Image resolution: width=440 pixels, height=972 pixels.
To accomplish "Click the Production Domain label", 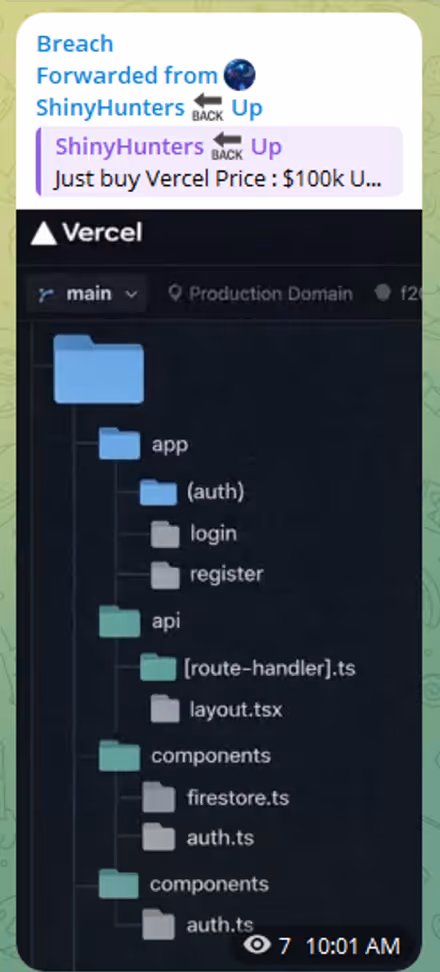I will tap(271, 294).
